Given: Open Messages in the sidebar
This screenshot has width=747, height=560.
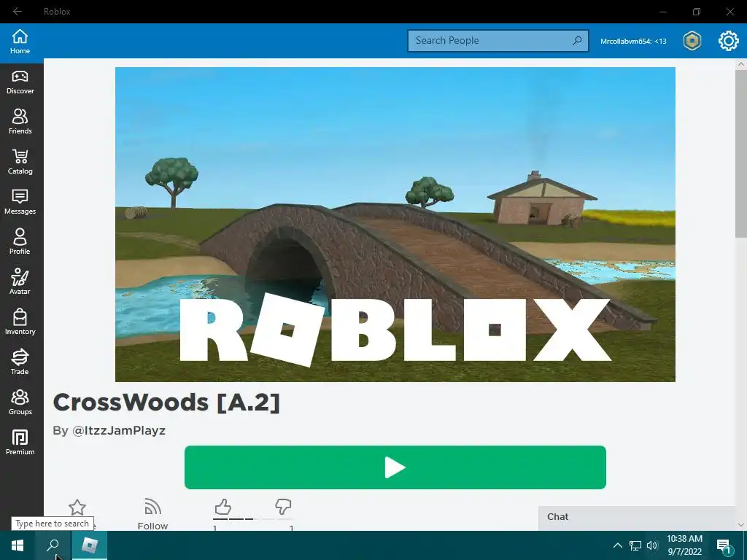Looking at the screenshot, I should (20, 203).
